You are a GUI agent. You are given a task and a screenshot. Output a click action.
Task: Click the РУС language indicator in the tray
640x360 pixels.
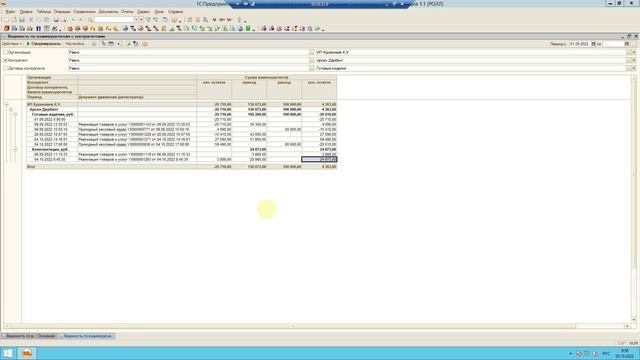pos(606,353)
